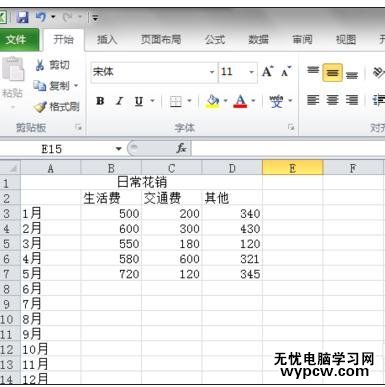Screen dimensions: 385x387
Task: Open the font color palette dropdown
Action: (253, 101)
